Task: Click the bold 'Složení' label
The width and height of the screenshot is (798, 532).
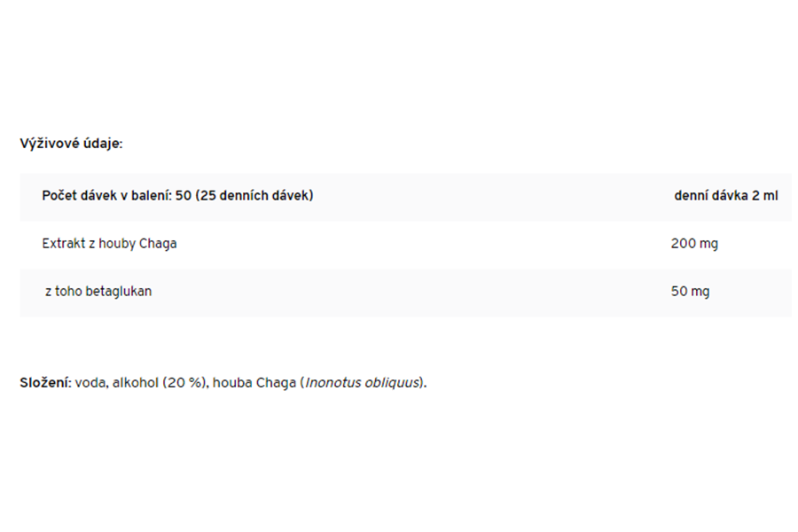Action: click(x=44, y=383)
